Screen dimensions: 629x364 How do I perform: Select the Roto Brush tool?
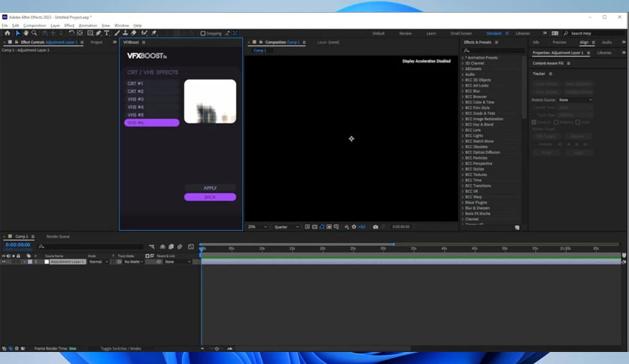tap(144, 33)
